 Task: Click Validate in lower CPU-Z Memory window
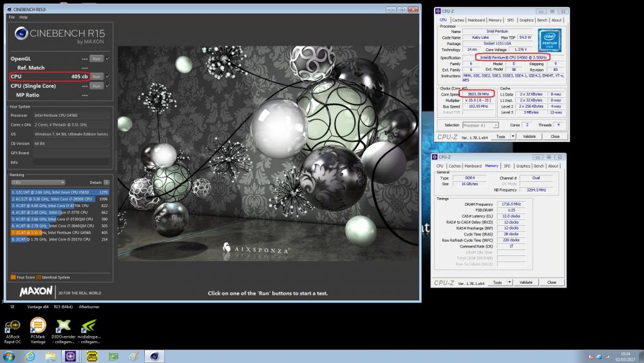(x=526, y=282)
